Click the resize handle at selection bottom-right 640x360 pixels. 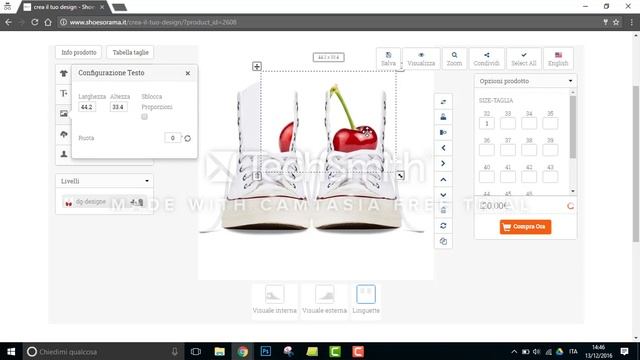(x=400, y=176)
